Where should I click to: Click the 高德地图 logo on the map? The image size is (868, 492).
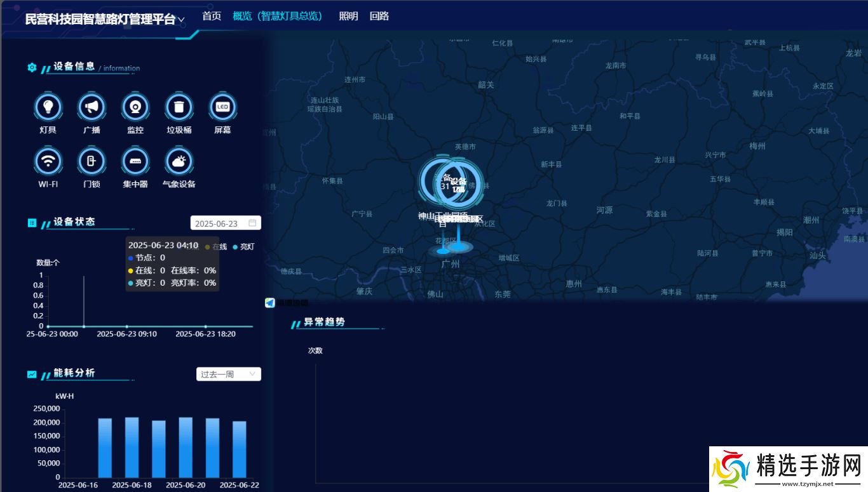click(x=286, y=303)
